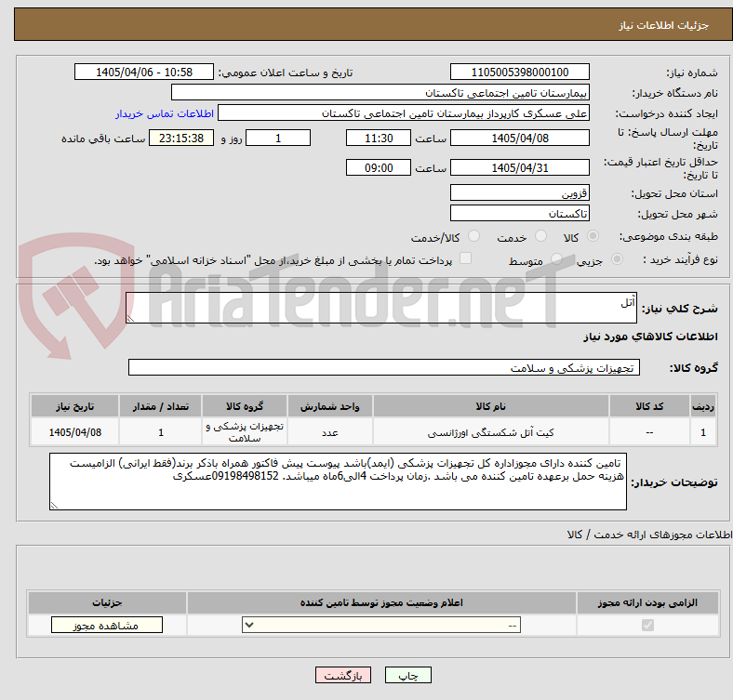733x700 pixels.
Task: Select the خدمت radio button
Action: pos(540,236)
